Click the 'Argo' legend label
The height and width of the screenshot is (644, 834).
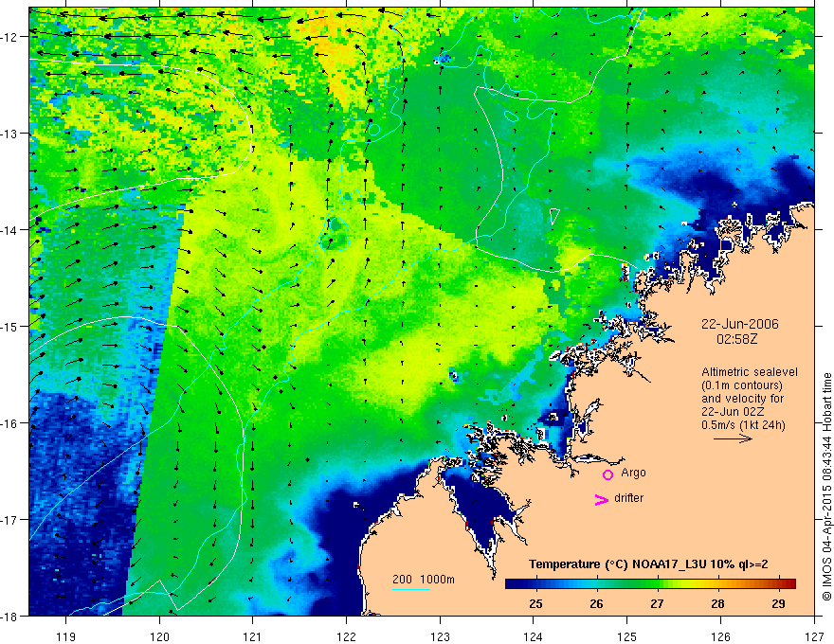(633, 473)
